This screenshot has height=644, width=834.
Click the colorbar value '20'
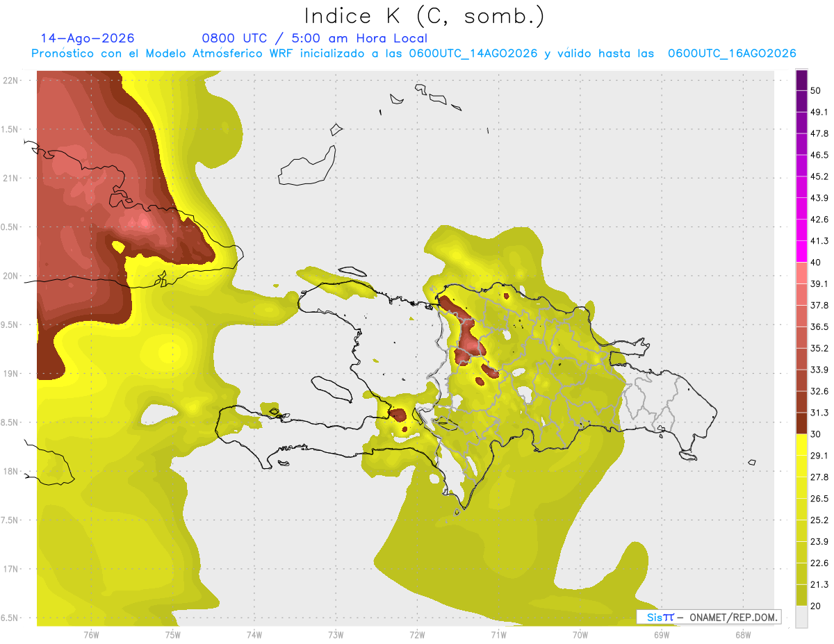point(816,606)
